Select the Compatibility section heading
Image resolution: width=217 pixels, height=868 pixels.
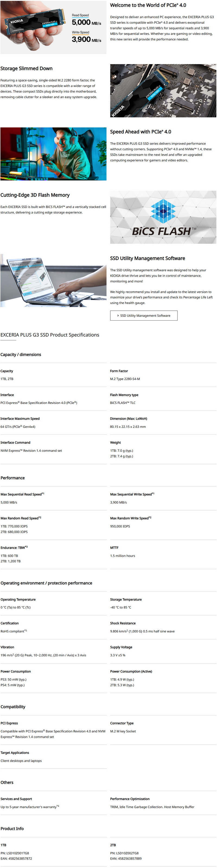[13, 707]
